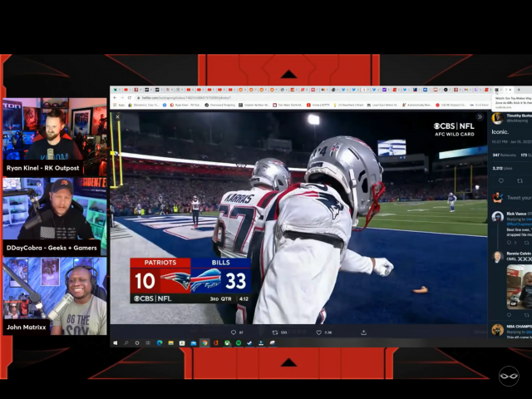
Task: Like the tweet using the heart icon
Action: 318,332
